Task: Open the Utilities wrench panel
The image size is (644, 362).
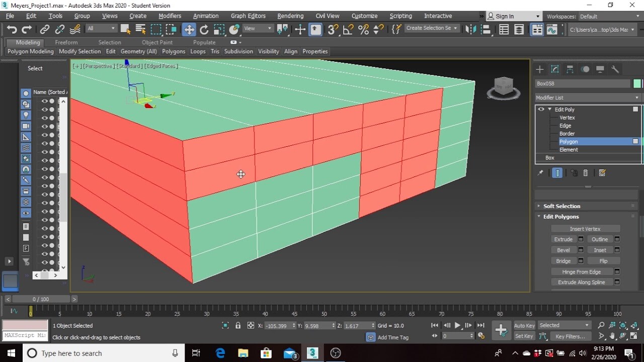Action: 615,70
